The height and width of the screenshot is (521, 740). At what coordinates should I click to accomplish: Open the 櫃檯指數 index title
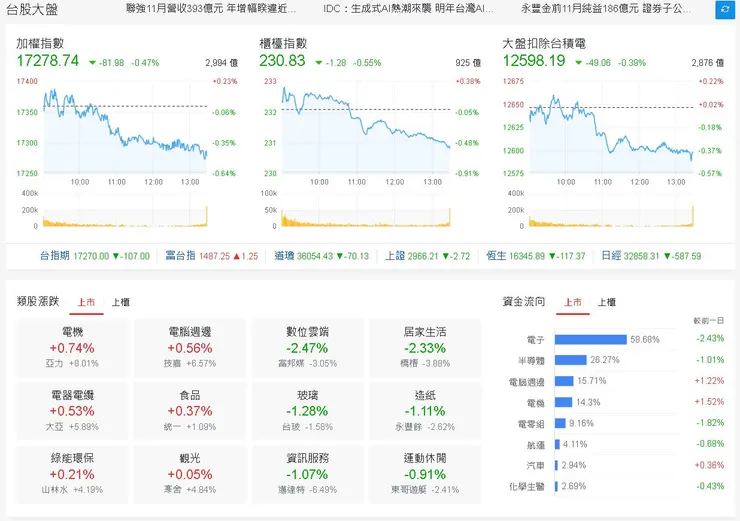click(x=282, y=44)
